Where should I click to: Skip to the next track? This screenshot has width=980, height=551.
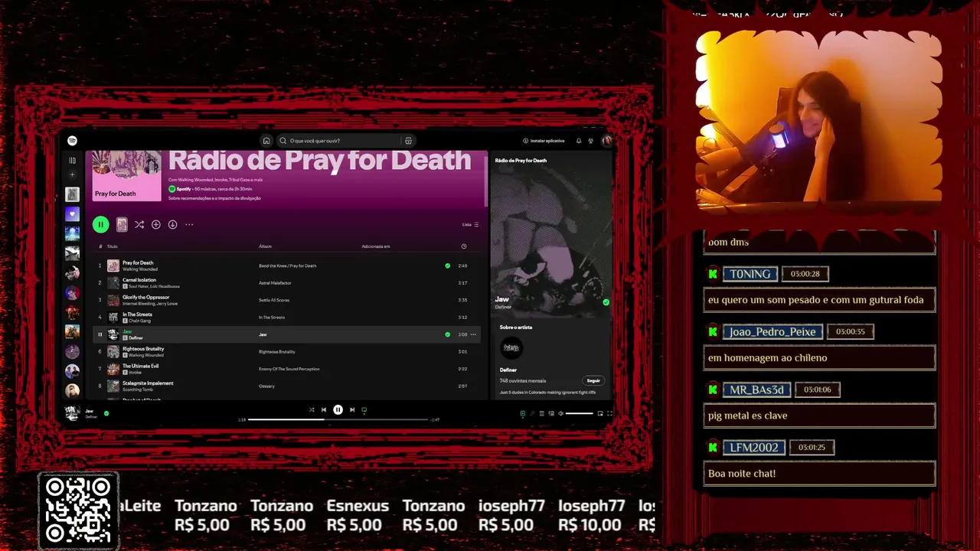pos(352,410)
